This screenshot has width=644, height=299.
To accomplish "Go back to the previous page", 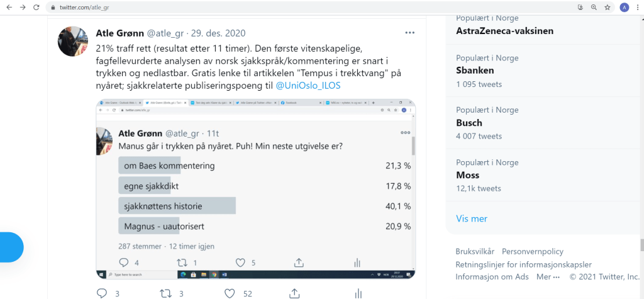I will [x=8, y=8].
